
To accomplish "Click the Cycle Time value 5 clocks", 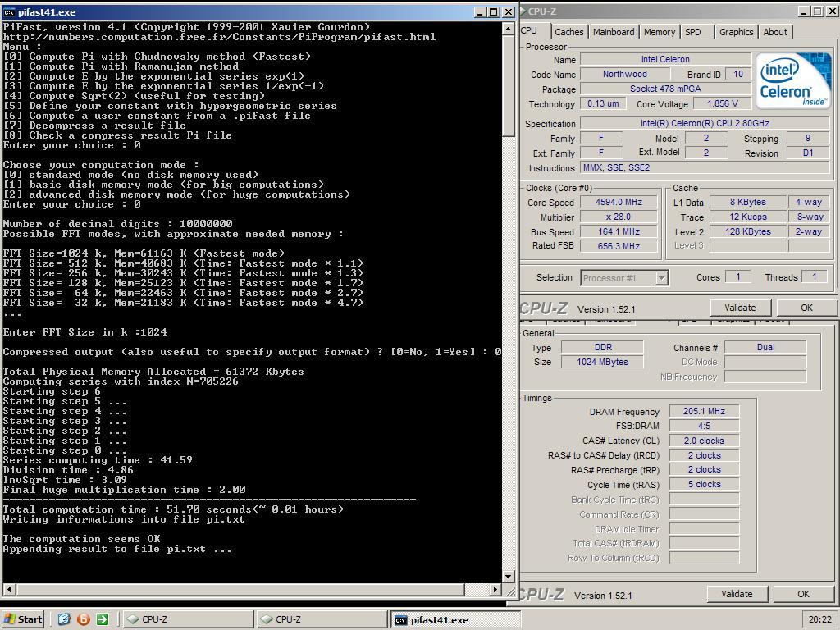I will pyautogui.click(x=704, y=484).
